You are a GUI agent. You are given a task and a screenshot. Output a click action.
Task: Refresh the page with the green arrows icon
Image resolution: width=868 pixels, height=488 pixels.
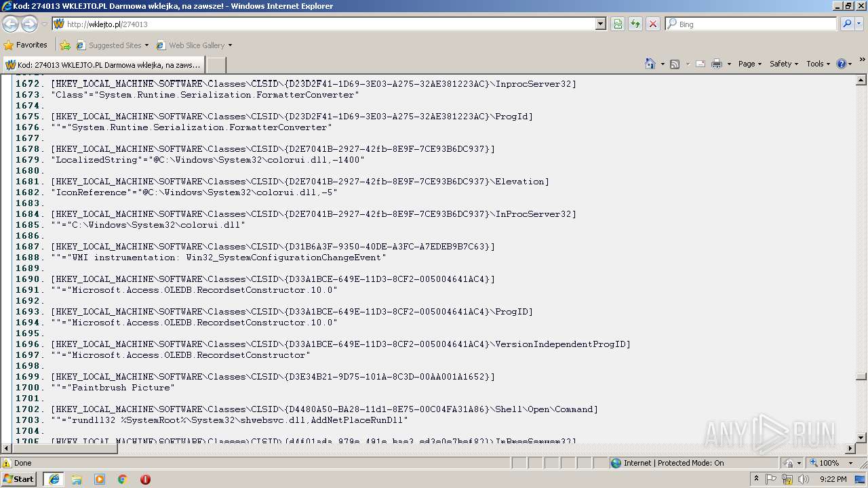[x=635, y=24]
